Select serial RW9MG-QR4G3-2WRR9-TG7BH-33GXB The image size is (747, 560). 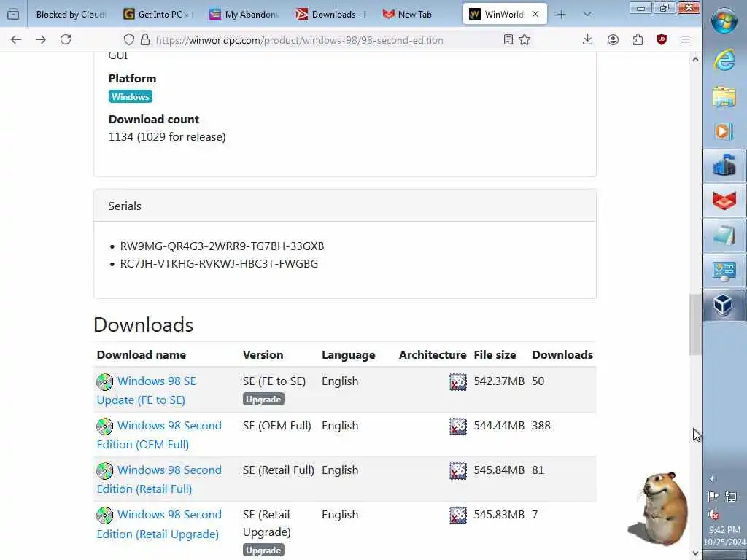pyautogui.click(x=222, y=246)
